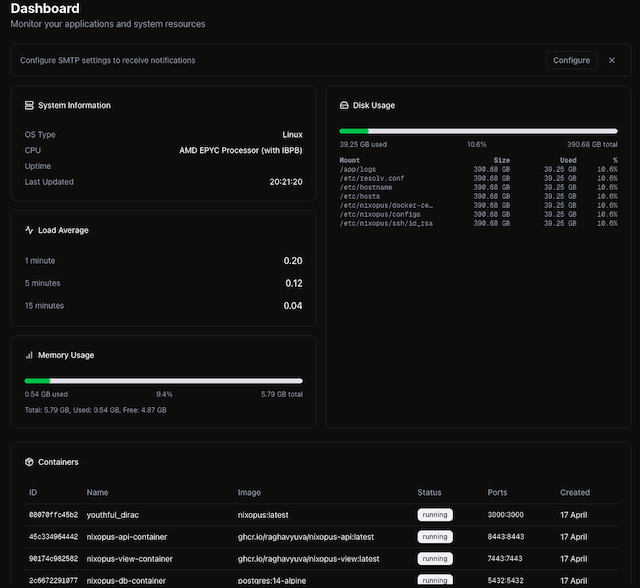Click ports value 3000:3000
Image resolution: width=640 pixels, height=588 pixels.
click(505, 515)
